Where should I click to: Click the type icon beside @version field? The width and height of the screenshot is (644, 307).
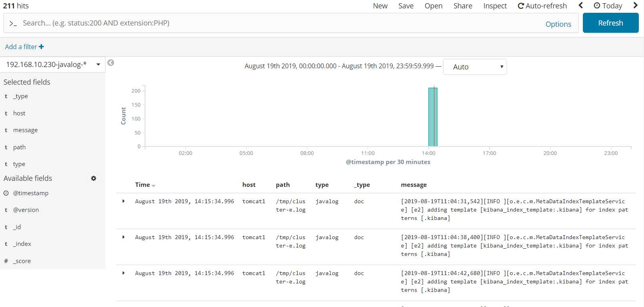click(x=6, y=210)
